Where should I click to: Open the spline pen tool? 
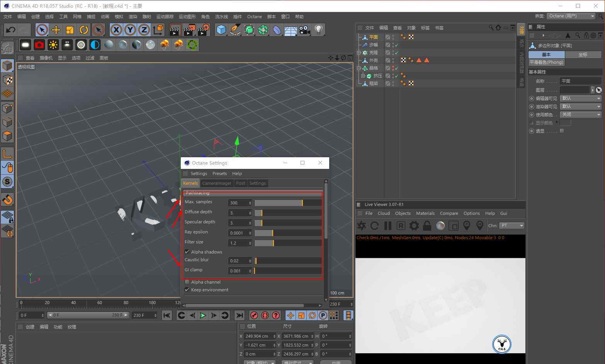[x=235, y=30]
